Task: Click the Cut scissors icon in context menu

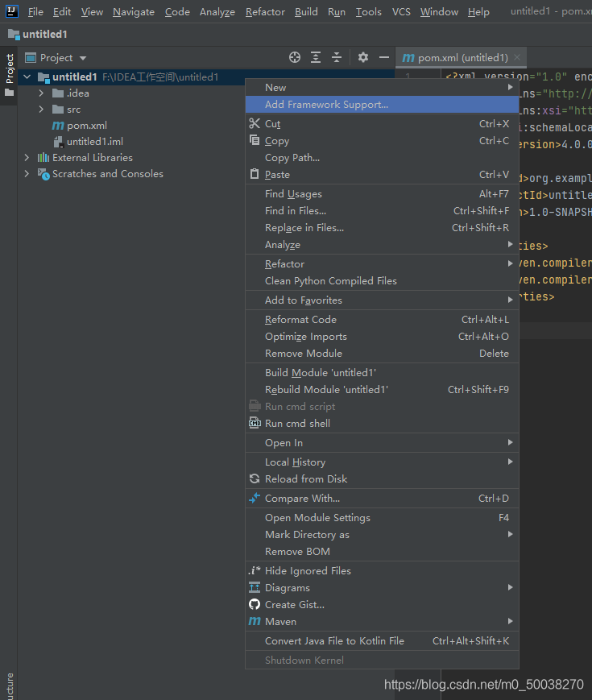Action: (255, 124)
